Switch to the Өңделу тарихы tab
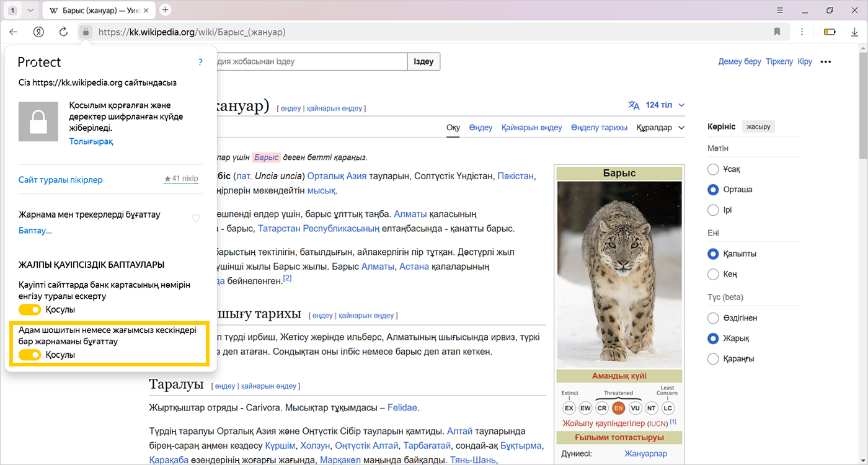868x465 pixels. [599, 128]
